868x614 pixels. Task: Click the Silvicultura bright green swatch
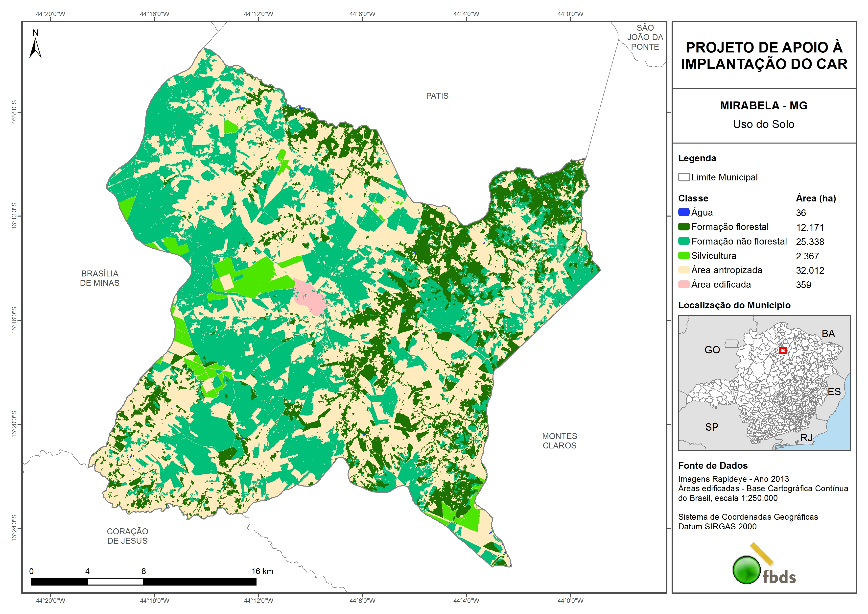point(683,255)
